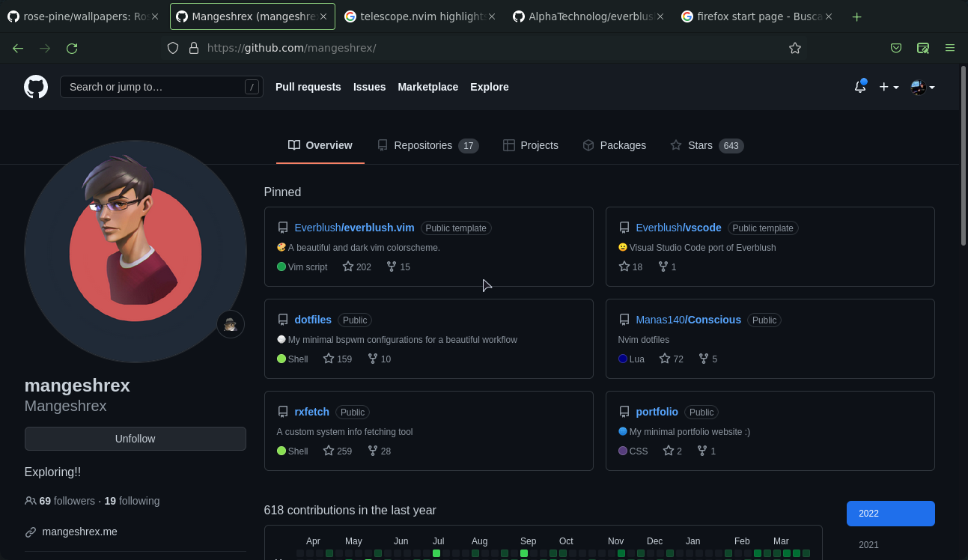Click the Vim script language color dot
This screenshot has height=560, width=968.
[281, 267]
